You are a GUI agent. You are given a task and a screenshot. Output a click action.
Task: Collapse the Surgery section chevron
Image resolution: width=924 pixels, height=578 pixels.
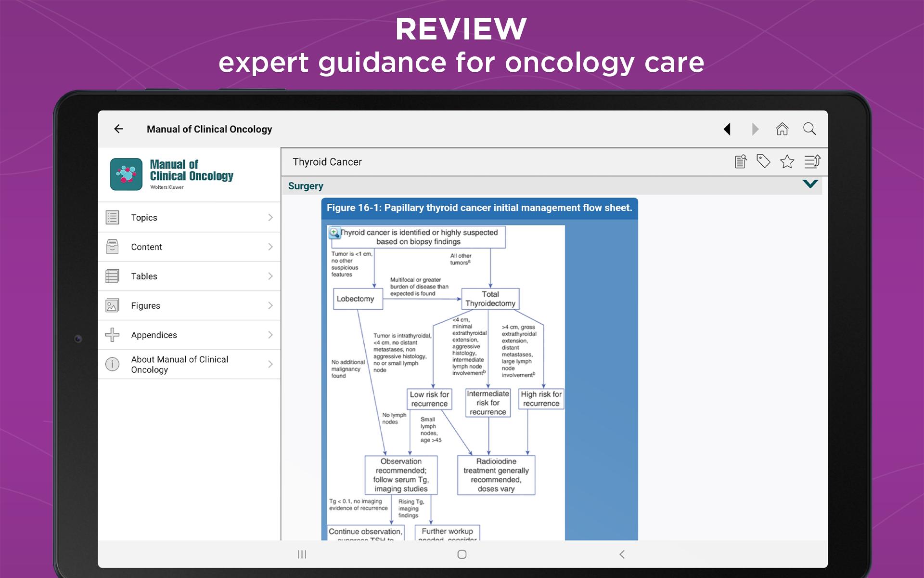810,184
